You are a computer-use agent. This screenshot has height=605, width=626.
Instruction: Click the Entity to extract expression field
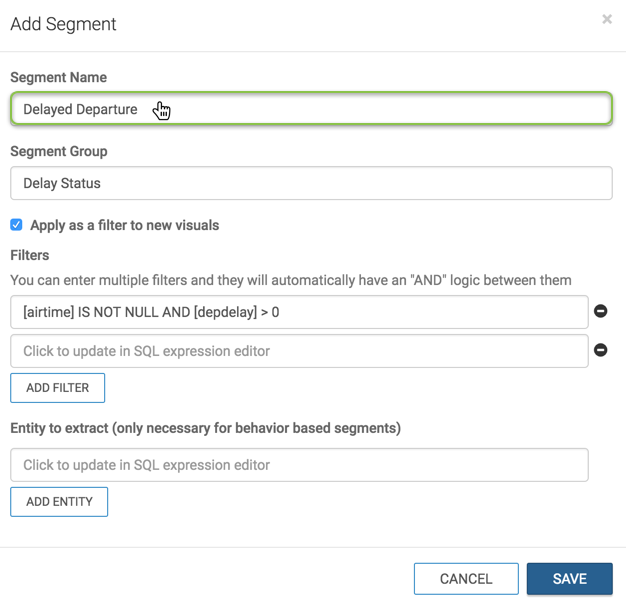(299, 465)
